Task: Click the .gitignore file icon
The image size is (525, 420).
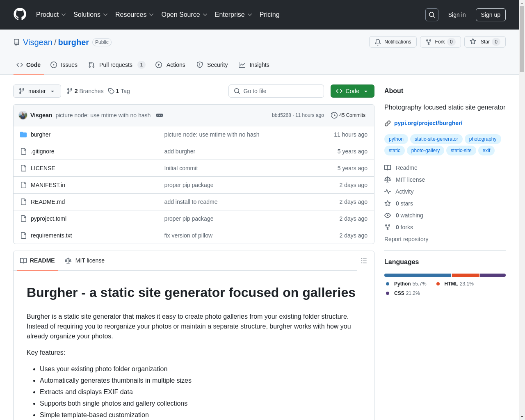Action: 23,151
